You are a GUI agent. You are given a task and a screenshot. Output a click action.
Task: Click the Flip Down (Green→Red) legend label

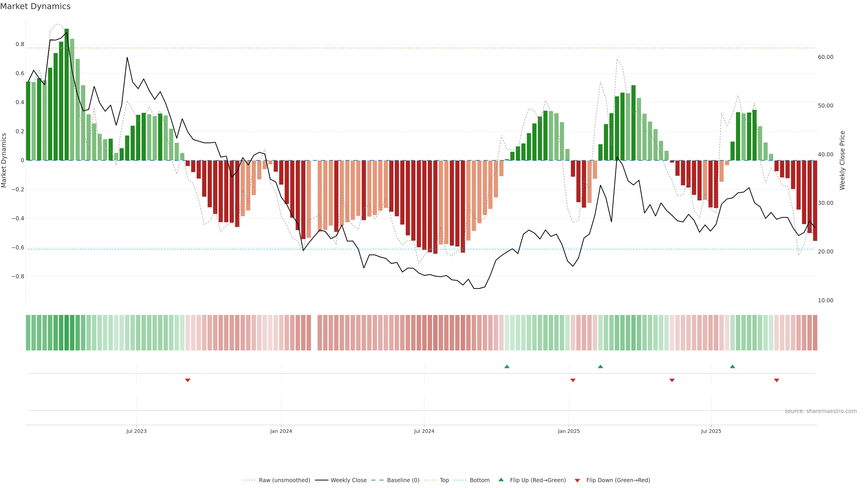click(618, 480)
